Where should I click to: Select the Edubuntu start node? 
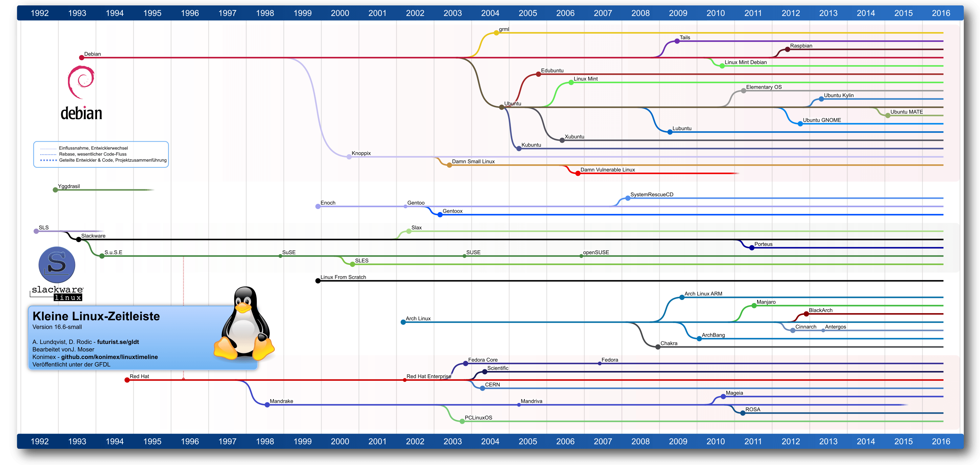click(x=538, y=74)
